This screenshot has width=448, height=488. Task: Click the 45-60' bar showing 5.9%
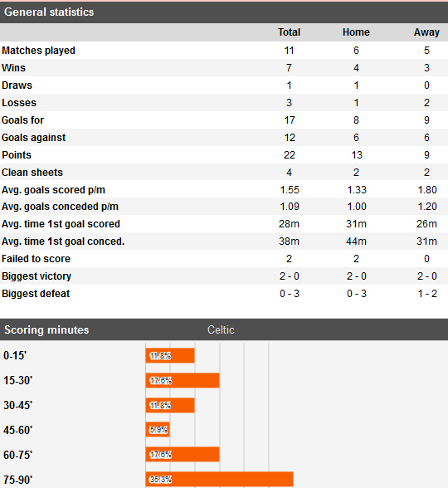158,430
